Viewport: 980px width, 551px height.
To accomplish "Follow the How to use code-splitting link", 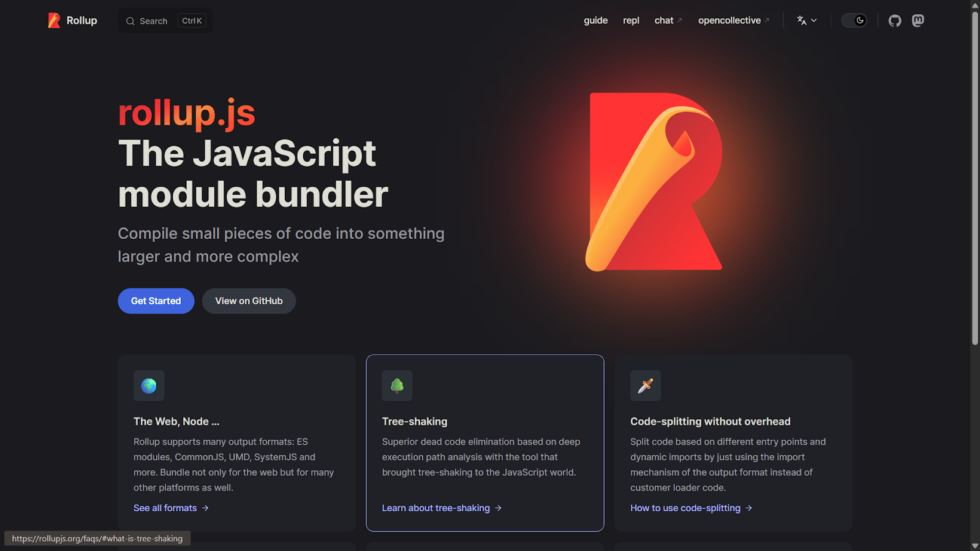I will pyautogui.click(x=691, y=508).
